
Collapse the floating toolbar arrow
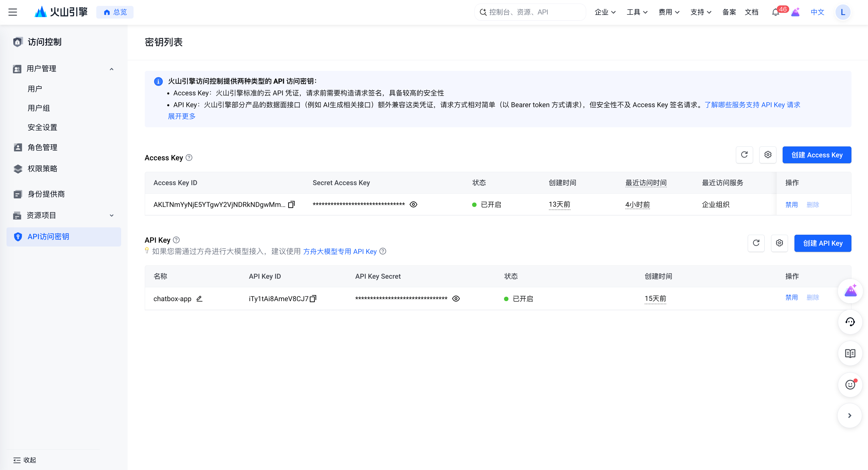[x=850, y=416]
